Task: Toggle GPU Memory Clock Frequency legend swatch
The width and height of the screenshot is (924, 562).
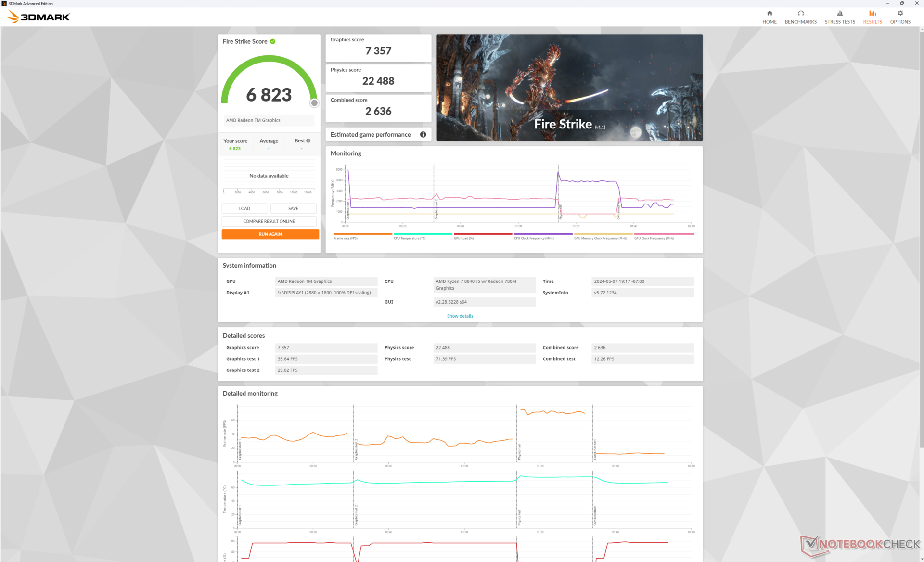Action: click(x=603, y=234)
